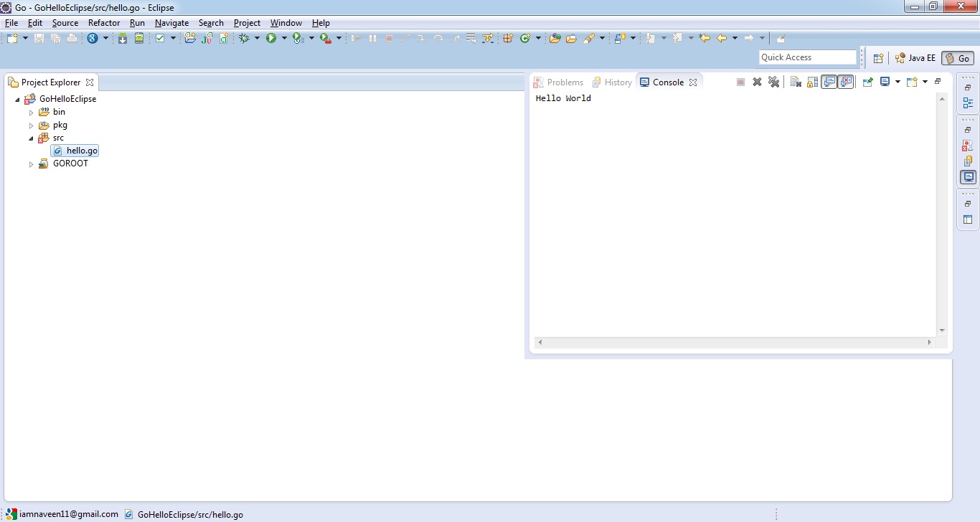Viewport: 980px width, 522px height.
Task: Select hello.go in the Project Explorer
Action: coord(82,151)
